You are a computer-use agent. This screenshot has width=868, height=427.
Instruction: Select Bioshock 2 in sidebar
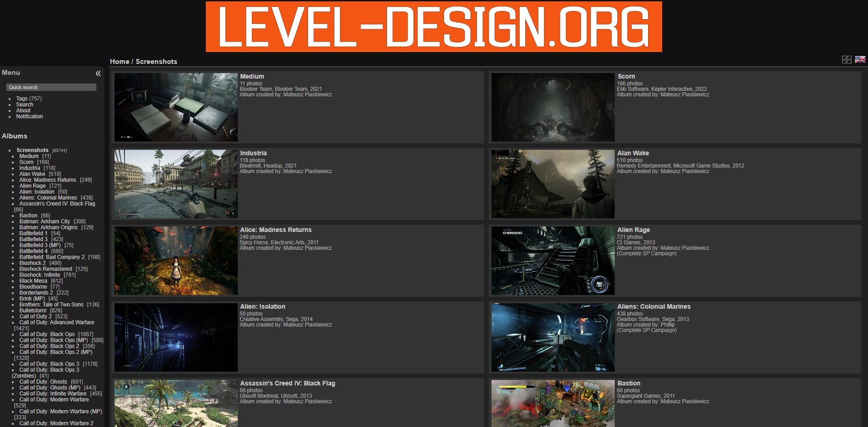click(x=32, y=263)
